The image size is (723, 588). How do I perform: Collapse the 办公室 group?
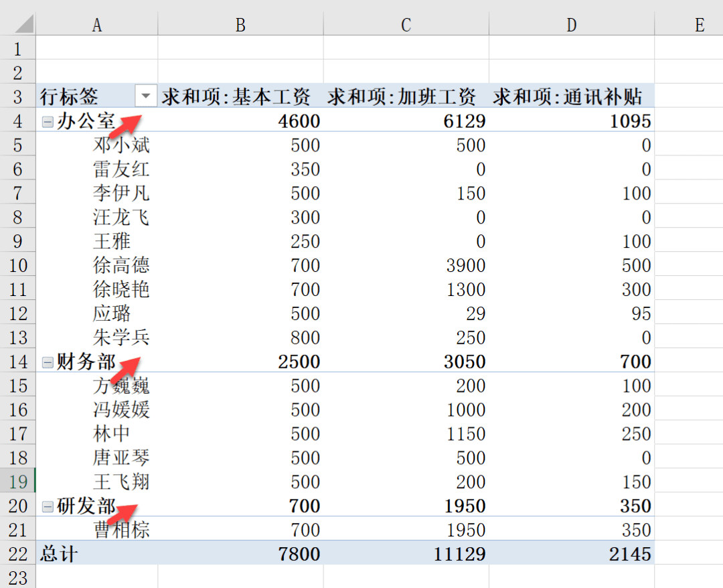[48, 122]
